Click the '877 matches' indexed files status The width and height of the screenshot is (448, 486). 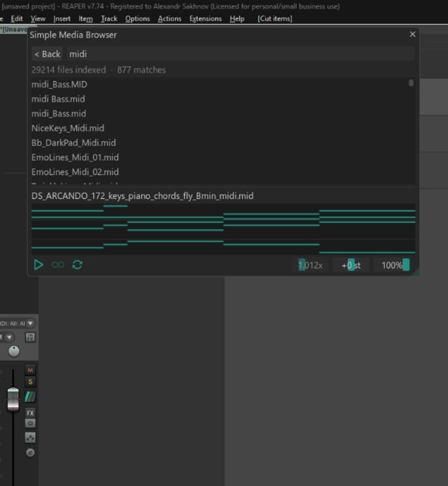(141, 70)
